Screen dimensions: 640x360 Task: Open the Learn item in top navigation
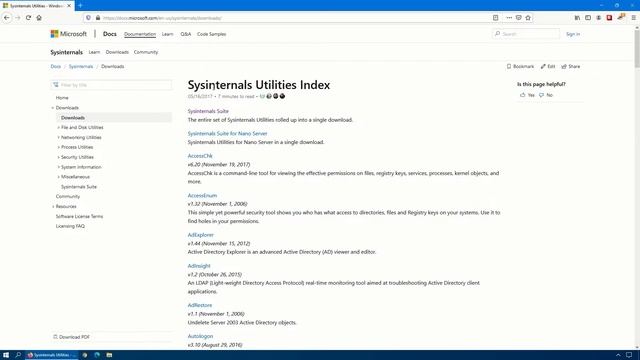(x=167, y=34)
